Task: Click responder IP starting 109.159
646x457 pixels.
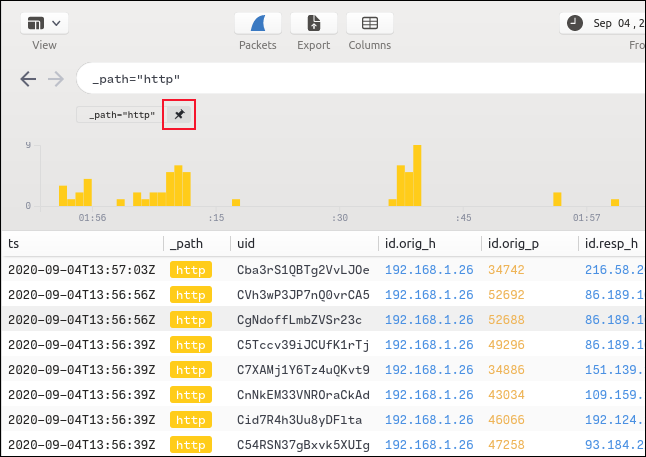Action: tap(615, 395)
